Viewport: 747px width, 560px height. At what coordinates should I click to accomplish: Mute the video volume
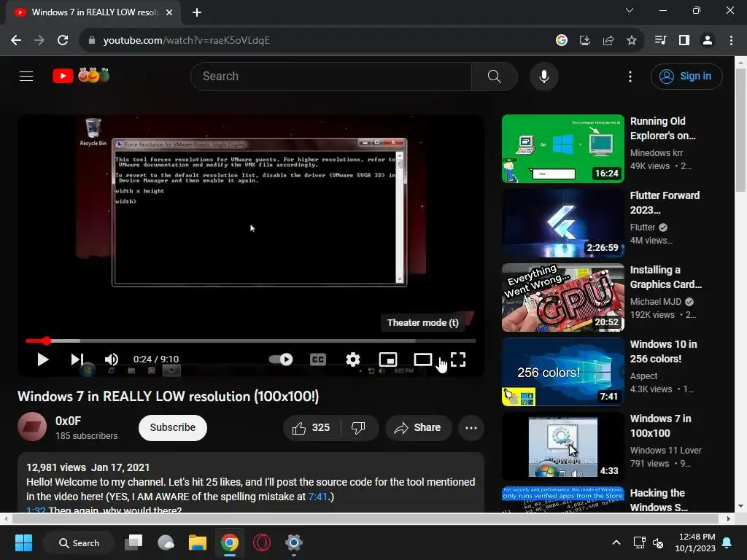click(x=112, y=359)
